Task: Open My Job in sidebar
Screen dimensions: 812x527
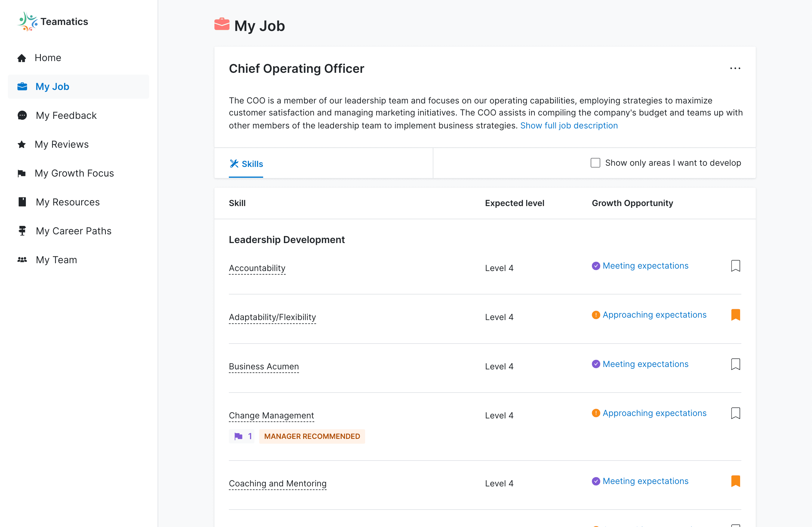Action: click(x=52, y=87)
